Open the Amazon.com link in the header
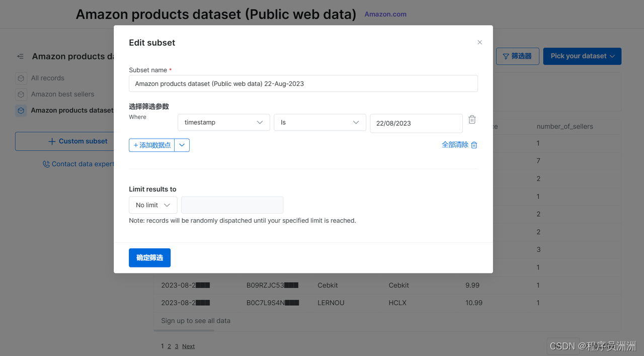Image resolution: width=644 pixels, height=356 pixels. pos(385,15)
